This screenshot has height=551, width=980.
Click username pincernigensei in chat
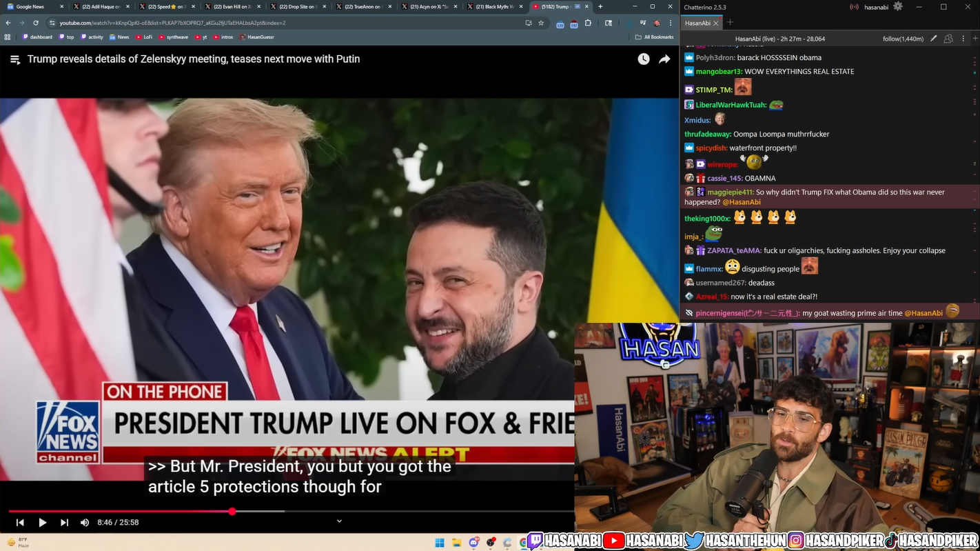pyautogui.click(x=747, y=313)
